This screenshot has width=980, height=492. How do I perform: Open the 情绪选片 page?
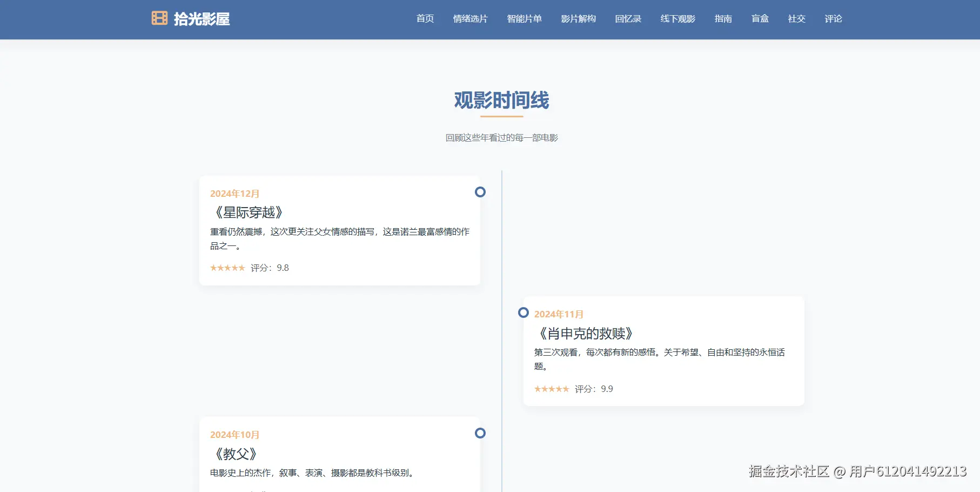(469, 18)
